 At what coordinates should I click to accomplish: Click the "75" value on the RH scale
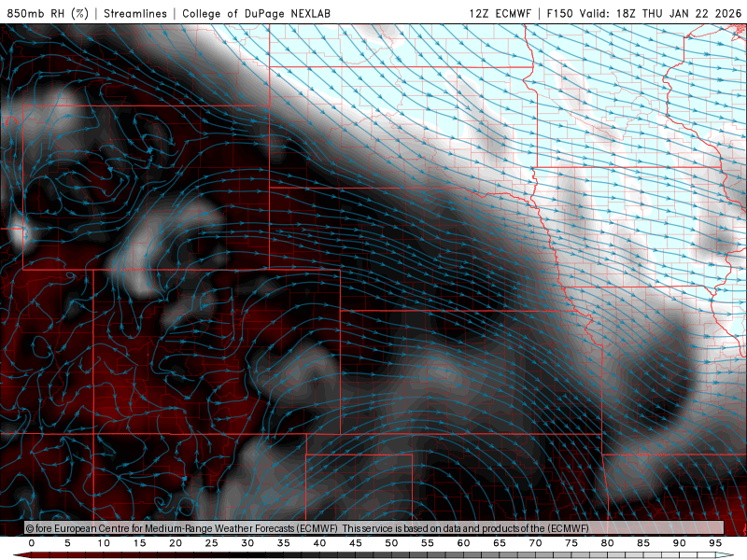point(571,543)
